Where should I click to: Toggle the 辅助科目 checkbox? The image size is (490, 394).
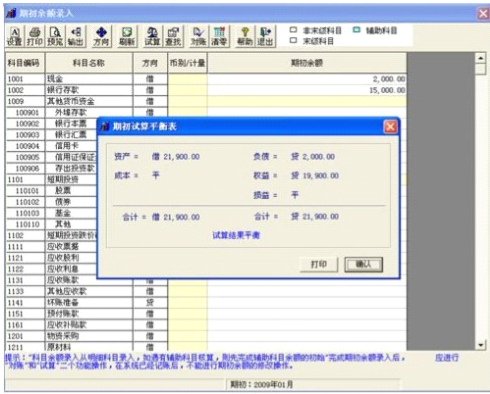(x=357, y=30)
